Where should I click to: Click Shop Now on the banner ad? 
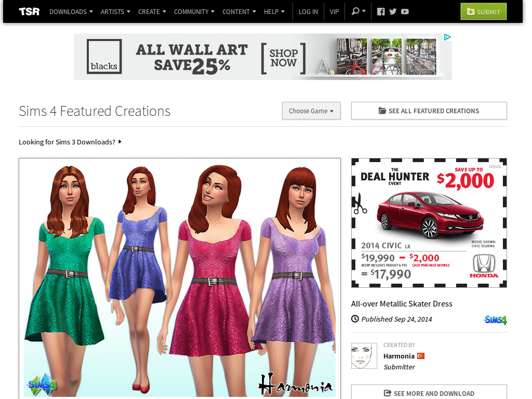coord(283,58)
